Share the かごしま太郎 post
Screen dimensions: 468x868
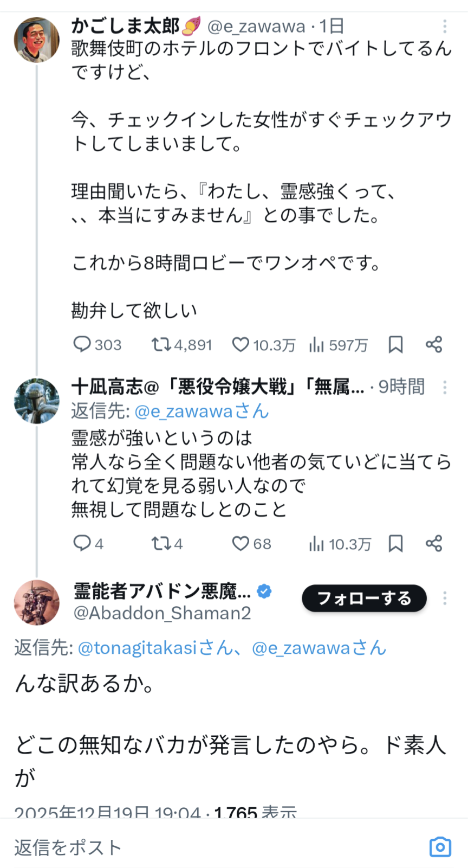click(434, 344)
